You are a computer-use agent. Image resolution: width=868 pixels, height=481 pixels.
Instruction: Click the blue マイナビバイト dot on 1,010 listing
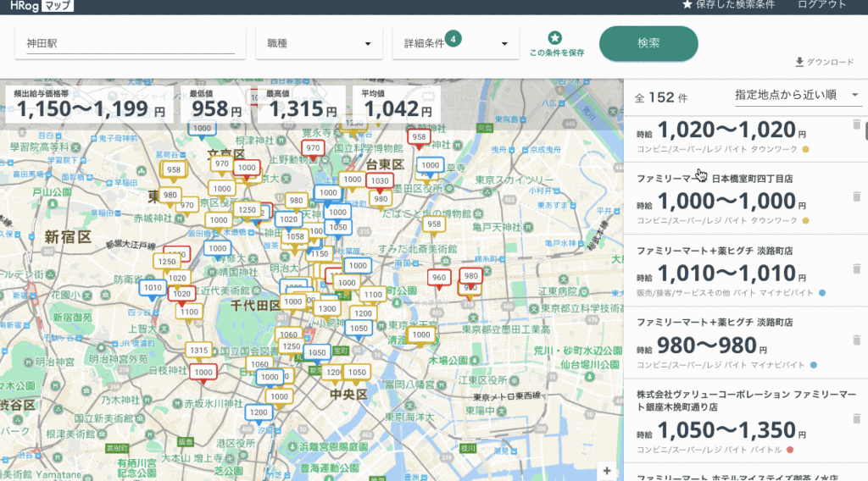[x=822, y=293]
